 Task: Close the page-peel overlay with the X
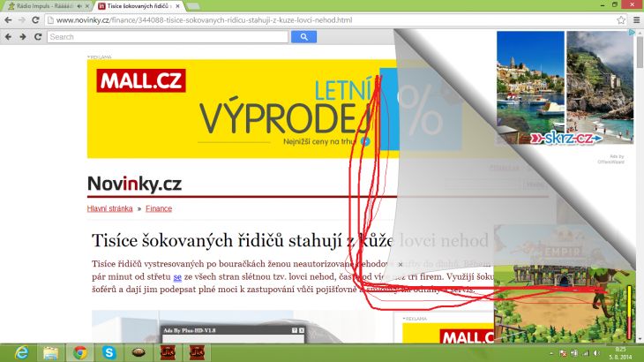coord(401,264)
